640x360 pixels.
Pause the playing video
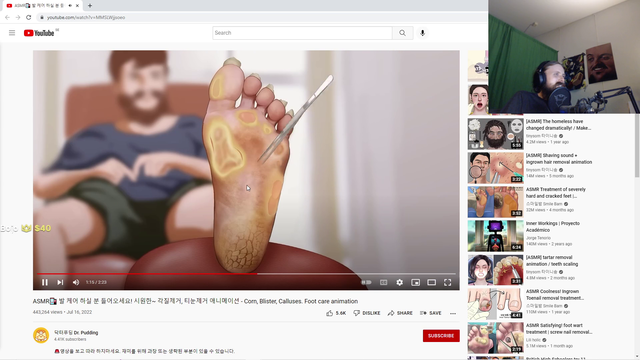(44, 282)
